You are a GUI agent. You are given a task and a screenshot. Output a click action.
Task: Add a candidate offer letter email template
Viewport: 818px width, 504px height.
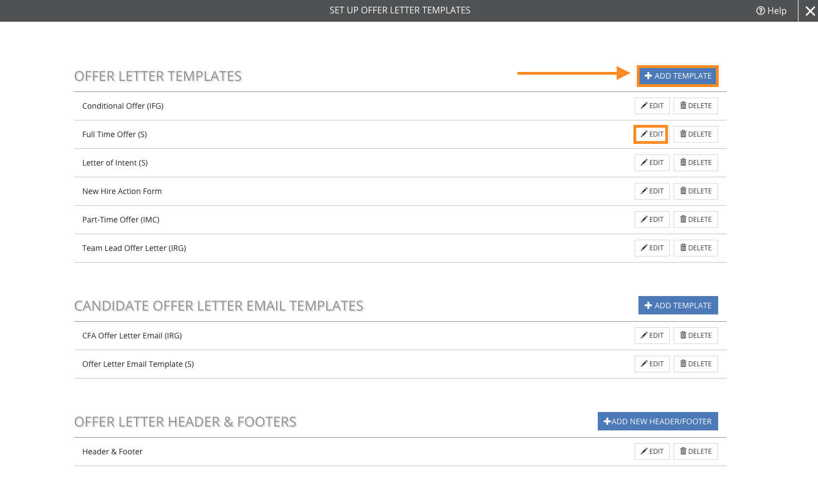point(677,306)
